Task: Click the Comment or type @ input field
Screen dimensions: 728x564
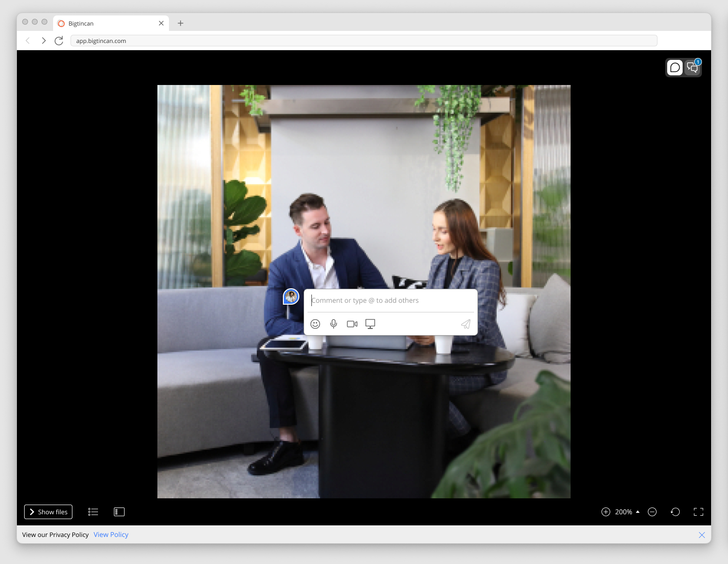Action: tap(391, 300)
